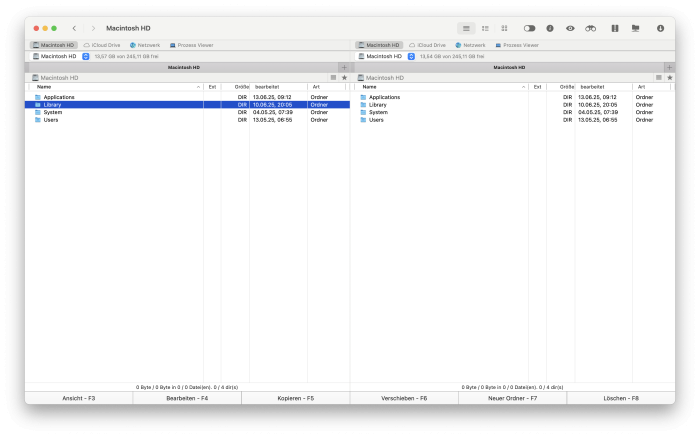Sort right panel by bearbeitet column

tap(604, 87)
